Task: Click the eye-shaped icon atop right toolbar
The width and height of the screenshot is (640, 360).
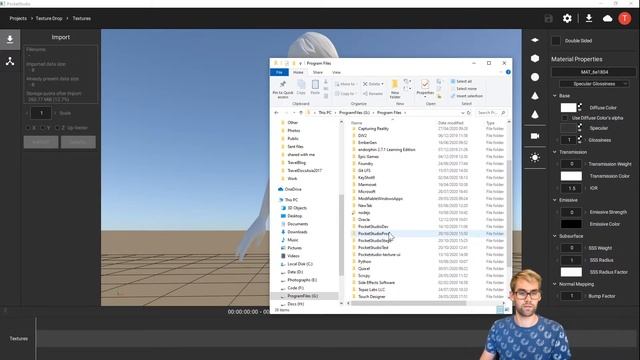Action: coord(535,40)
